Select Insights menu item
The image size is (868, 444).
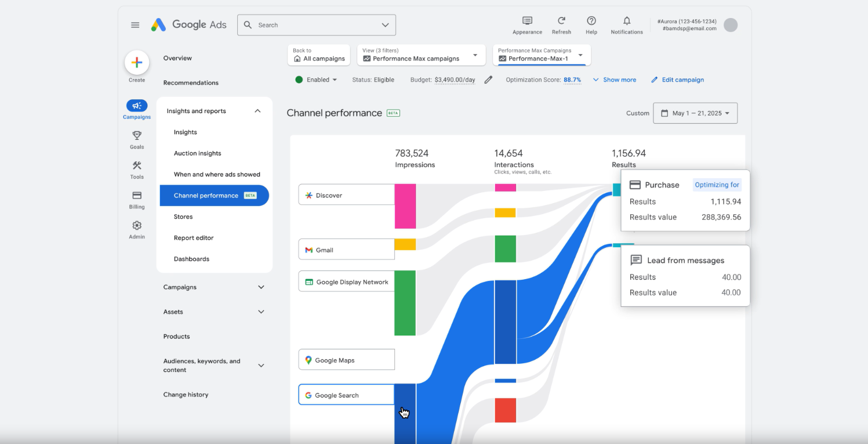pos(186,132)
